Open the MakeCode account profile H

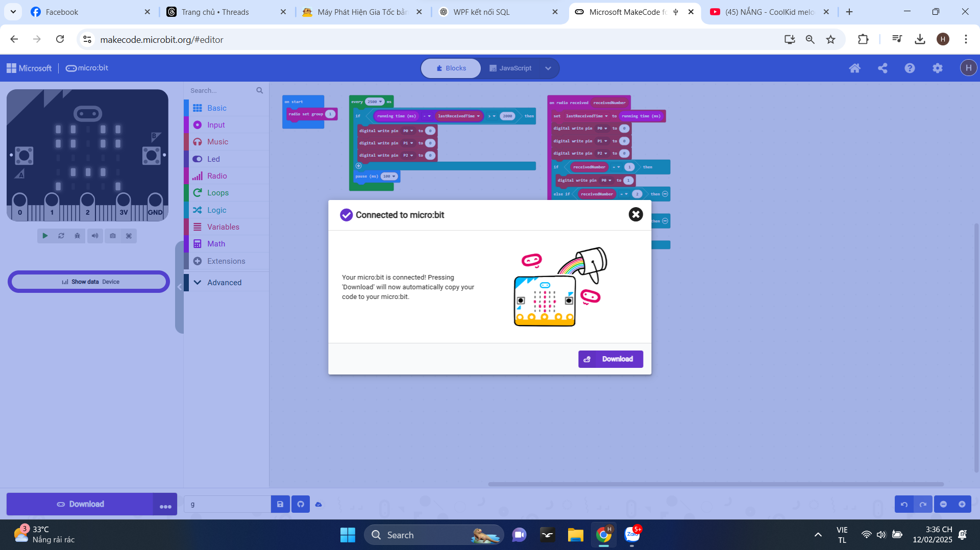[968, 68]
